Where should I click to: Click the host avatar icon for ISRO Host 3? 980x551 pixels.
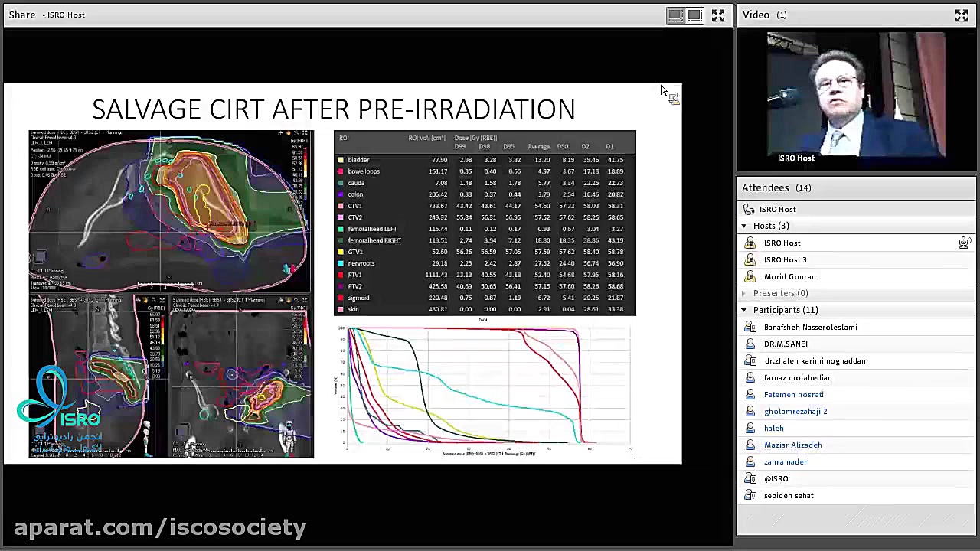click(x=750, y=260)
